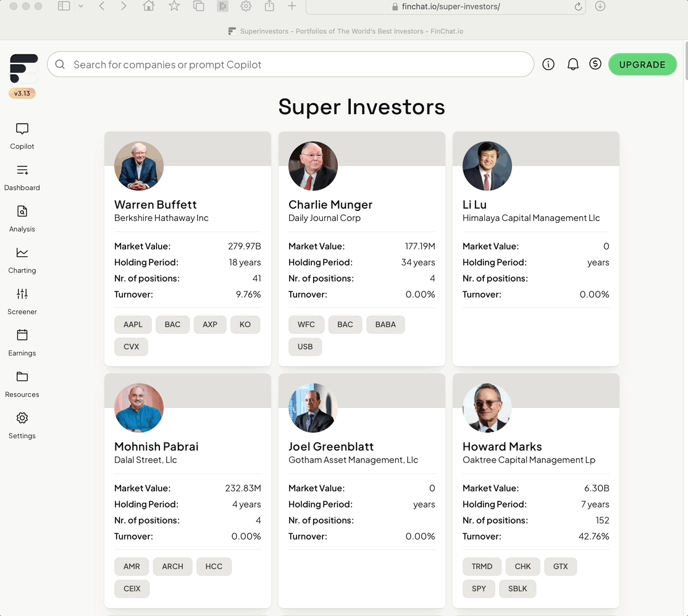This screenshot has height=616, width=688.
Task: Open Li Lu's portrait photo
Action: point(487,166)
